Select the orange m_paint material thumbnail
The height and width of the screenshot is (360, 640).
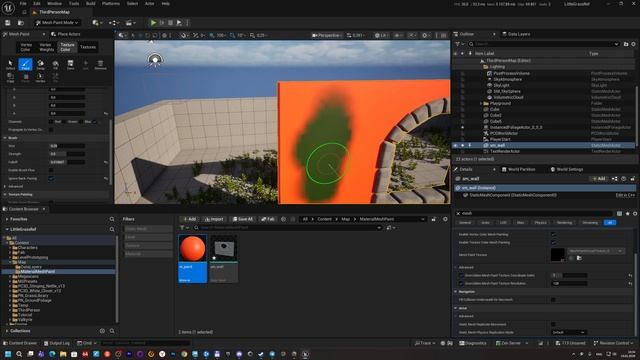[x=192, y=249]
